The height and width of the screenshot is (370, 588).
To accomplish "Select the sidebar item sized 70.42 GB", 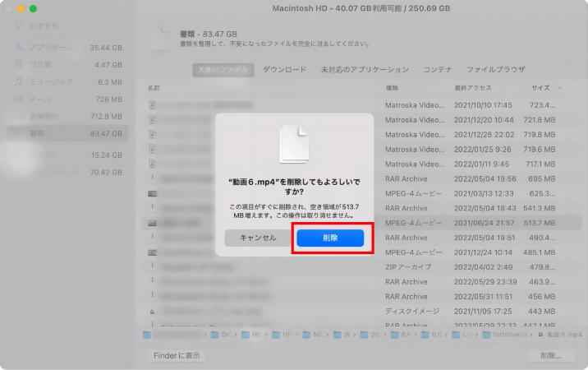I will (x=67, y=172).
